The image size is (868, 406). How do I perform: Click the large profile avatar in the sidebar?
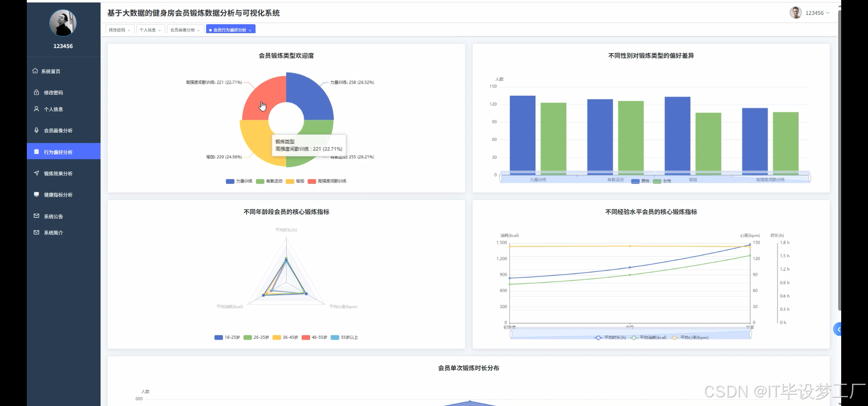[63, 23]
